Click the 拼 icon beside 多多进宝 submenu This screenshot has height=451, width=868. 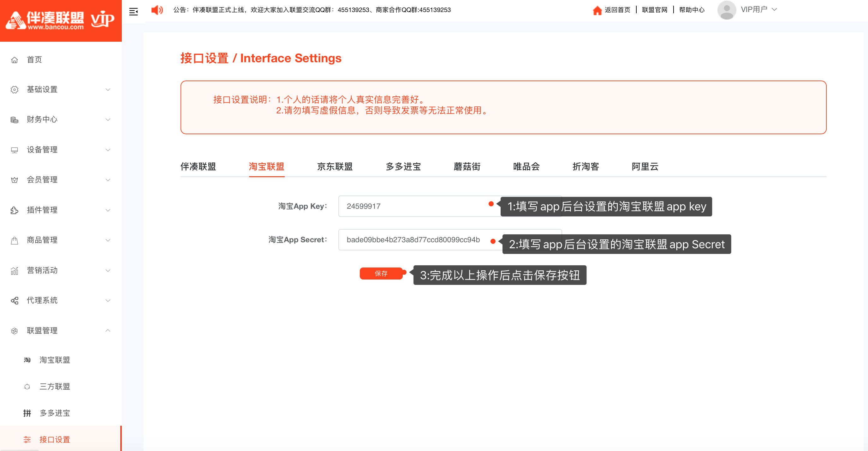tap(27, 413)
